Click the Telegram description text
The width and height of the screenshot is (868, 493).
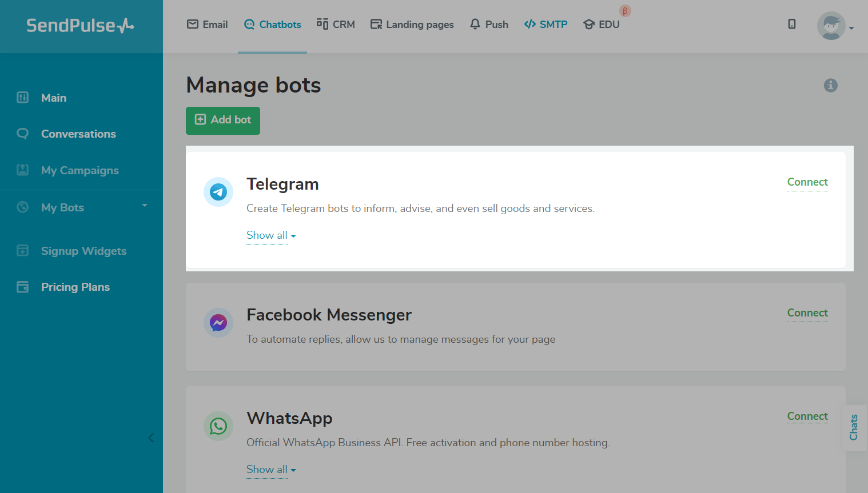point(420,209)
